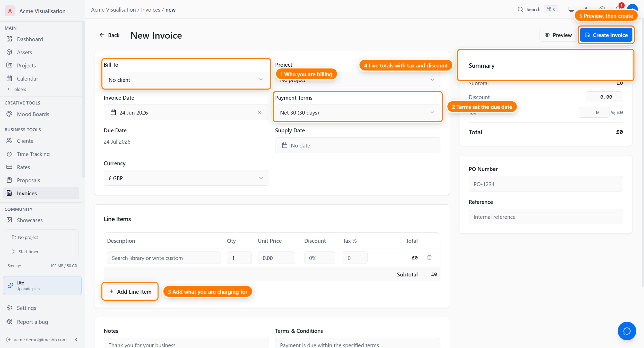Click the Notes text area

click(186, 343)
